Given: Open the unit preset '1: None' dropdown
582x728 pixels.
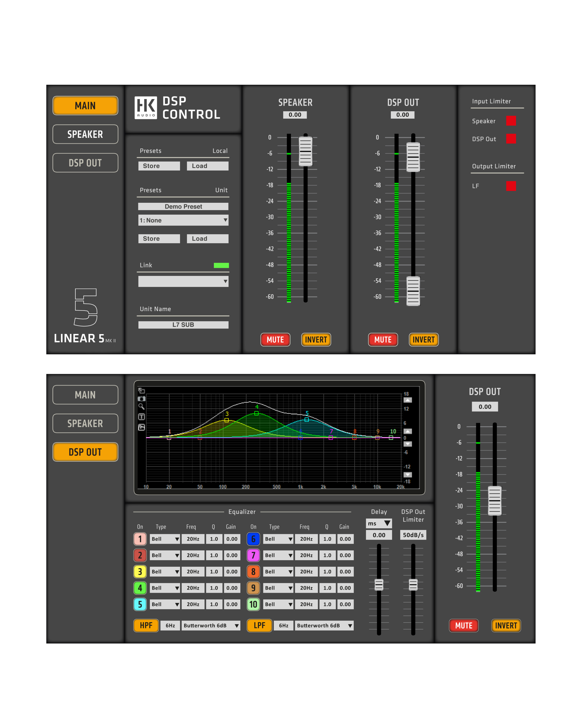Looking at the screenshot, I should tap(183, 220).
